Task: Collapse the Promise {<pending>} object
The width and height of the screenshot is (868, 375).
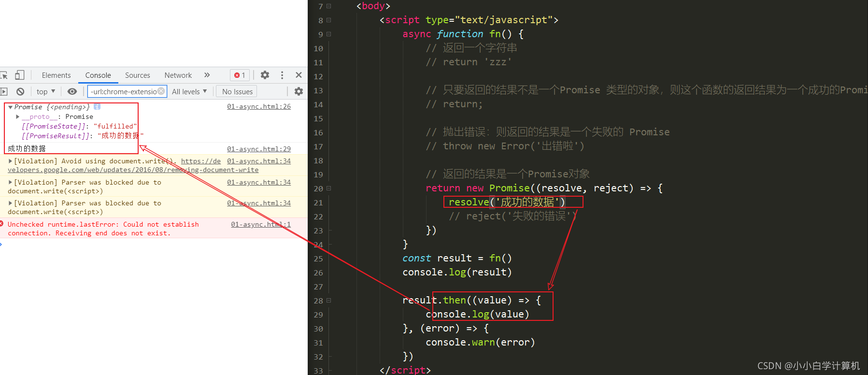Action: [x=11, y=107]
